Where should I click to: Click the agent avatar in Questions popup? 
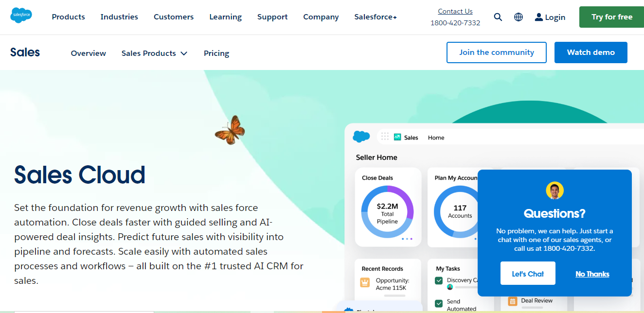(555, 191)
